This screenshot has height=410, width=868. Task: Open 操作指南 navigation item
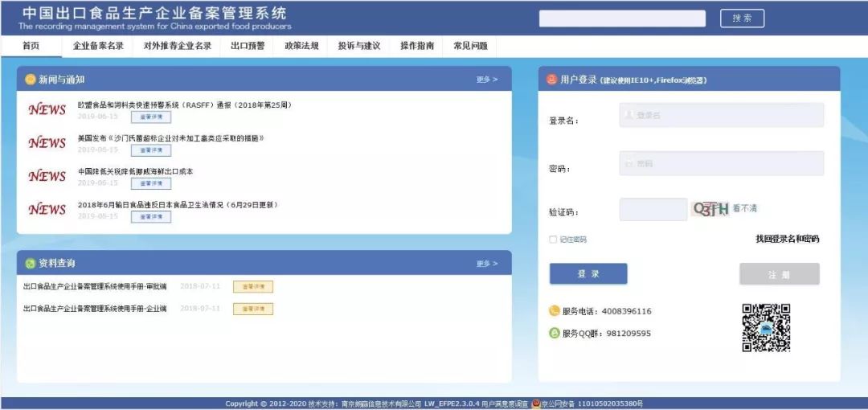pos(417,46)
